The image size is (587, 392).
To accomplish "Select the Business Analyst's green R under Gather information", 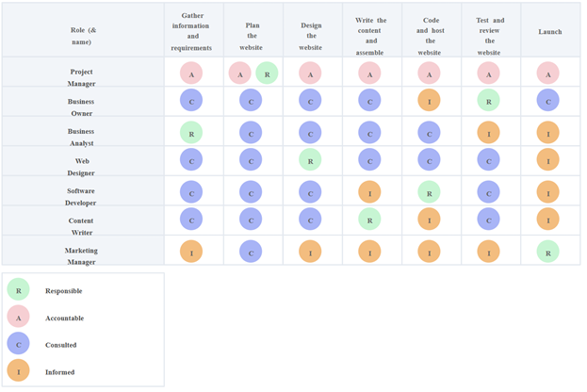I will 191,133.
